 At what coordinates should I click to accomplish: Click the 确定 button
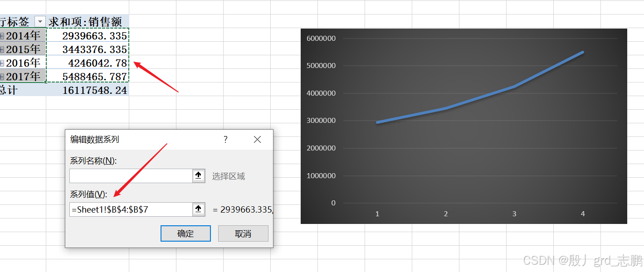(x=185, y=233)
